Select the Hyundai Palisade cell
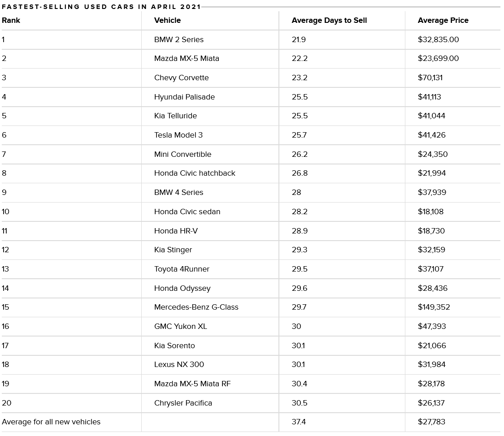Viewport: 504px width, 436px height. click(184, 97)
